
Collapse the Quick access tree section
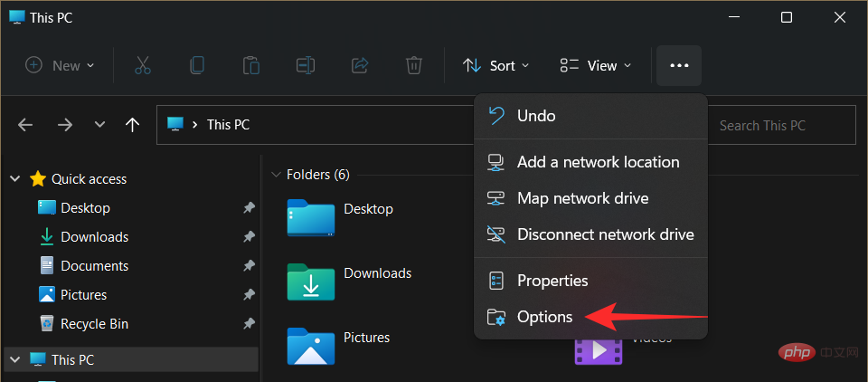(x=15, y=179)
